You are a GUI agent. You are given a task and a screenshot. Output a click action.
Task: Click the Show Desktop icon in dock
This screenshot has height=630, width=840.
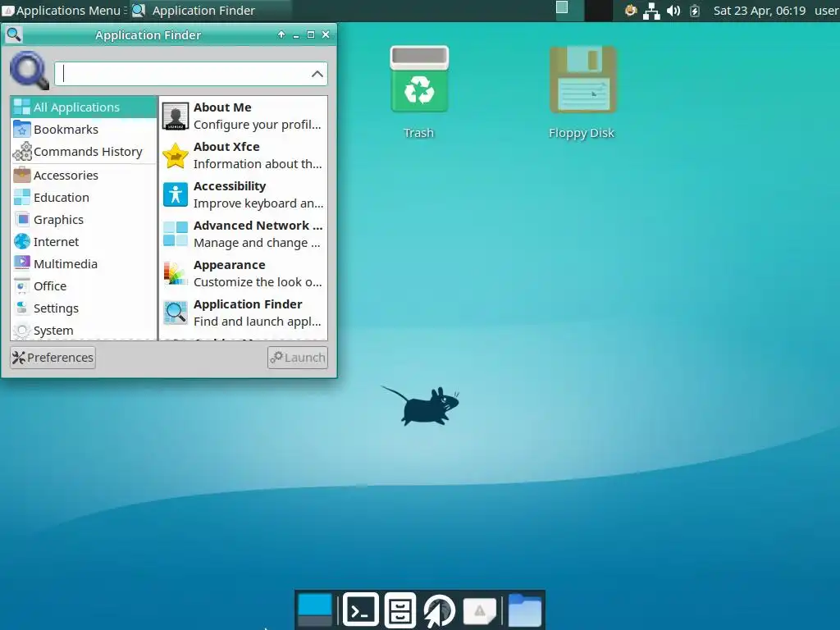point(314,609)
